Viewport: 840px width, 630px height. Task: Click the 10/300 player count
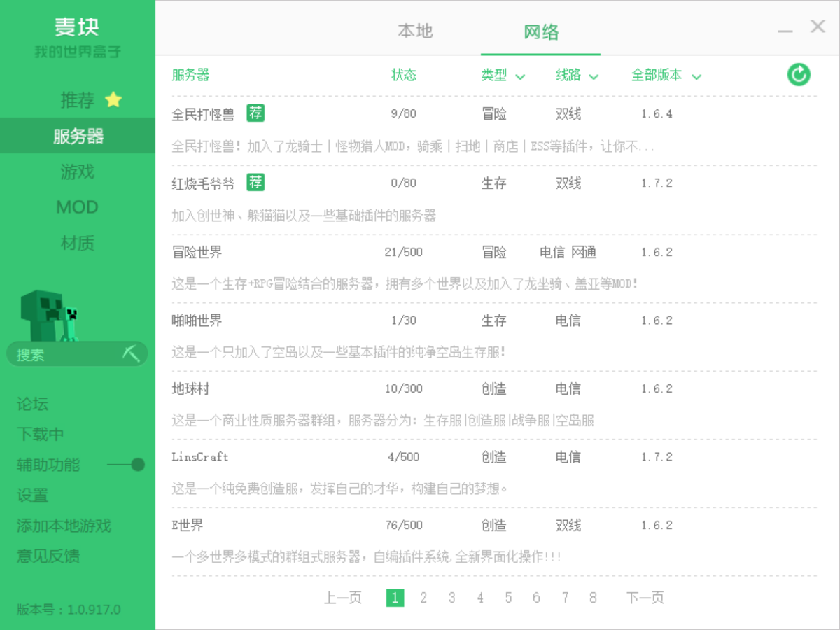click(x=404, y=388)
